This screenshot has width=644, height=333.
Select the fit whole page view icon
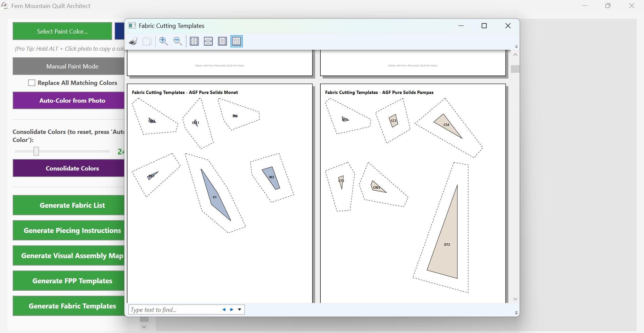pos(194,41)
